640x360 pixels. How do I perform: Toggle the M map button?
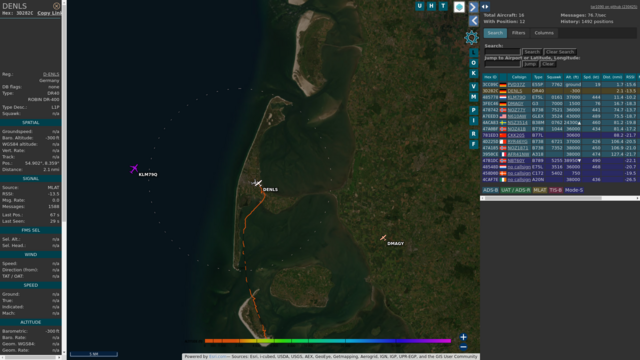coord(473,97)
